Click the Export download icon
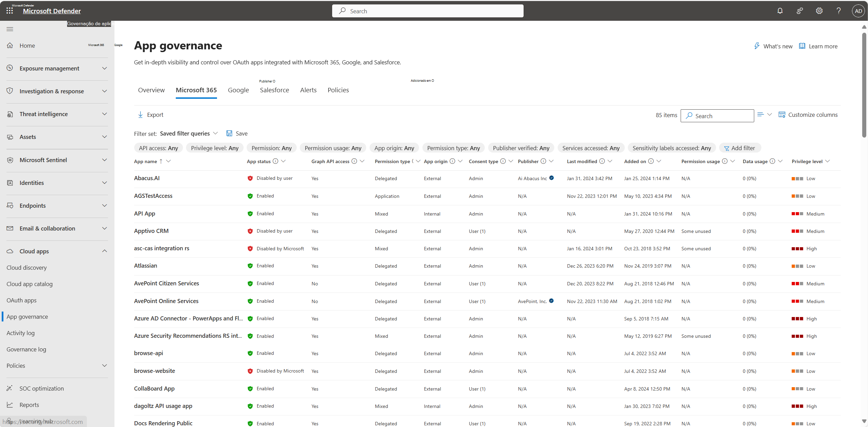 140,114
